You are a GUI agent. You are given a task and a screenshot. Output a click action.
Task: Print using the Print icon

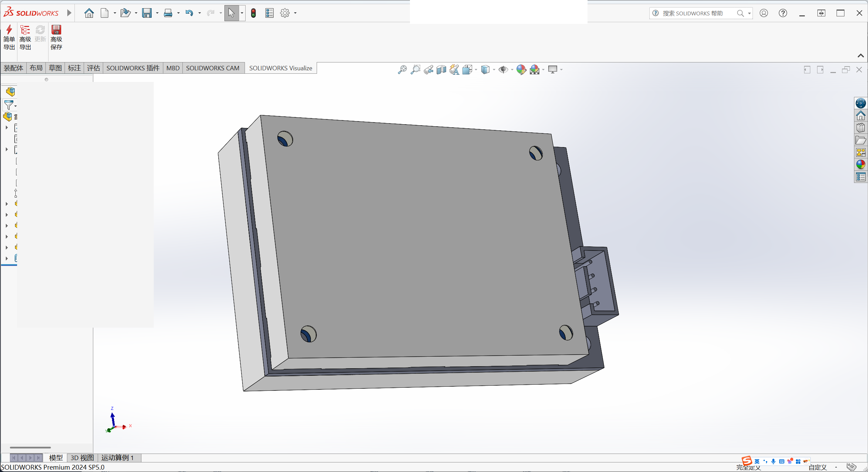pos(168,13)
